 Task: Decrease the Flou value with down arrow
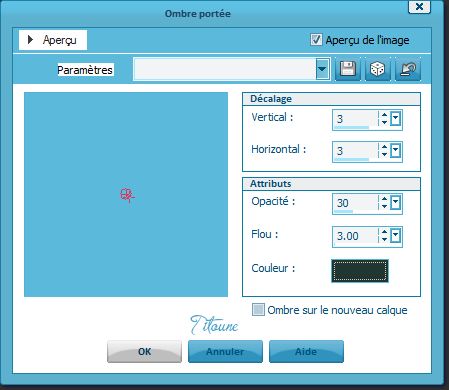(x=384, y=239)
